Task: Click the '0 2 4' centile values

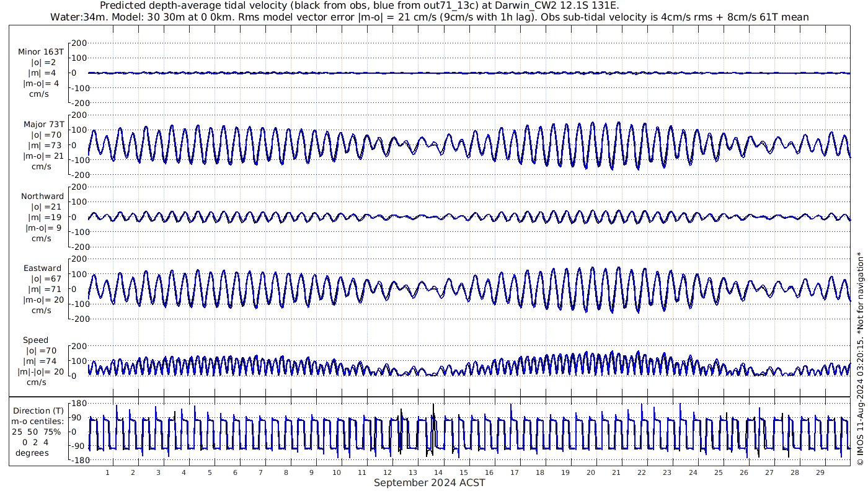Action: 35,442
